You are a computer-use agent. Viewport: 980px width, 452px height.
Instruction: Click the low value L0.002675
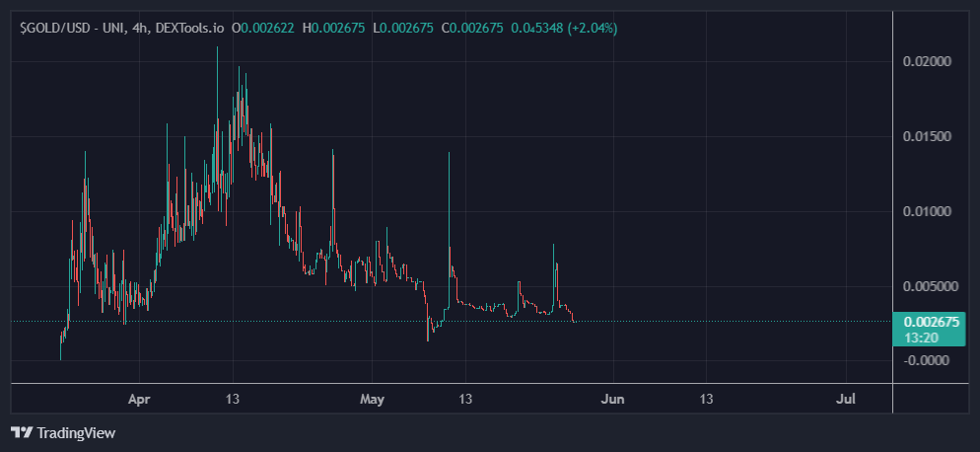pyautogui.click(x=403, y=29)
